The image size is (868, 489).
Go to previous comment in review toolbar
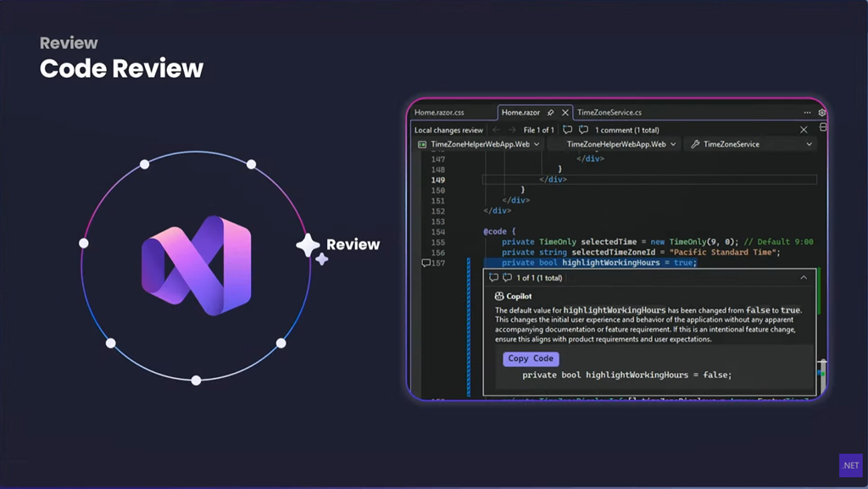[568, 130]
